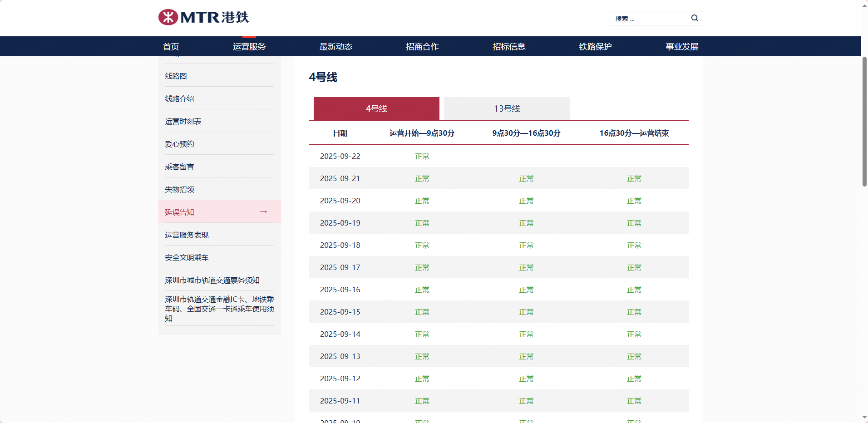This screenshot has height=423, width=868.
Task: Select the 4号线 tab
Action: point(375,108)
